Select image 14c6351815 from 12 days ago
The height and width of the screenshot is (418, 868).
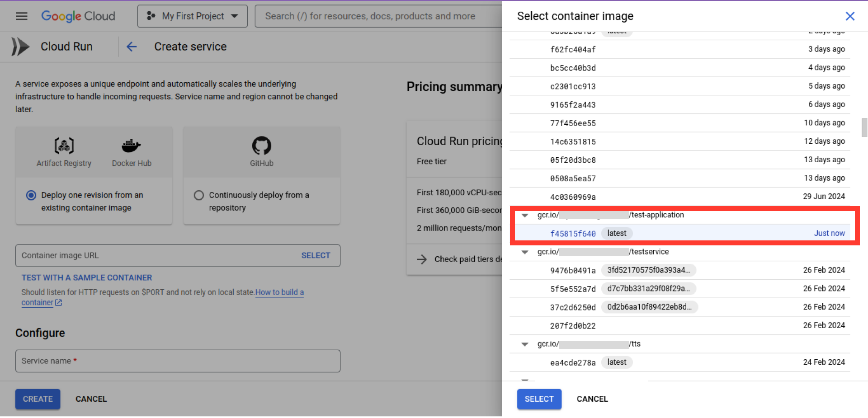coord(679,142)
